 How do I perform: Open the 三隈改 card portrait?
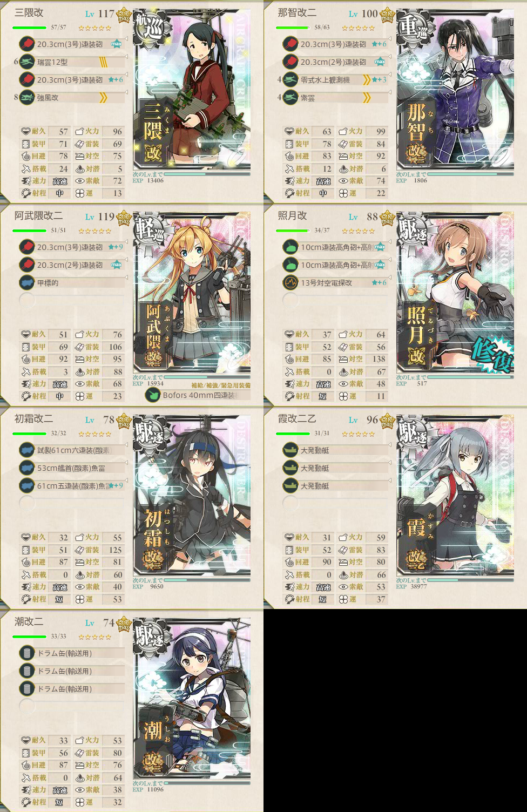[x=192, y=92]
